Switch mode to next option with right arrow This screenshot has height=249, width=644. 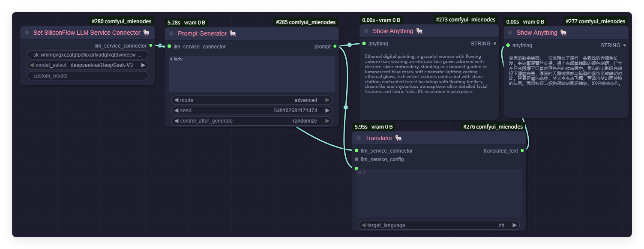327,100
